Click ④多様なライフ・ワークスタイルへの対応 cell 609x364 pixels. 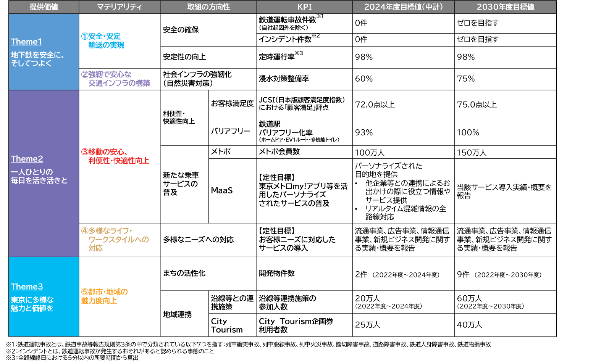(x=120, y=240)
